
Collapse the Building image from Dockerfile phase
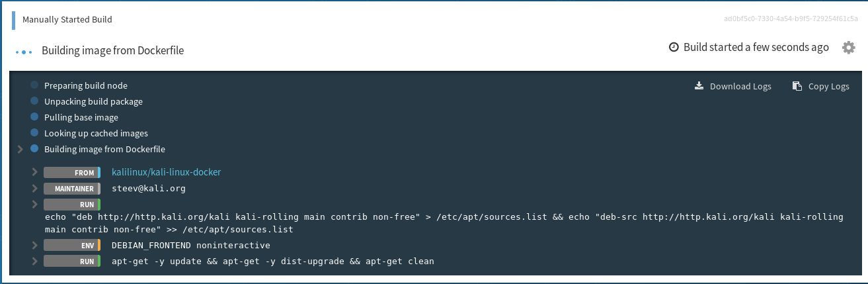[20, 149]
